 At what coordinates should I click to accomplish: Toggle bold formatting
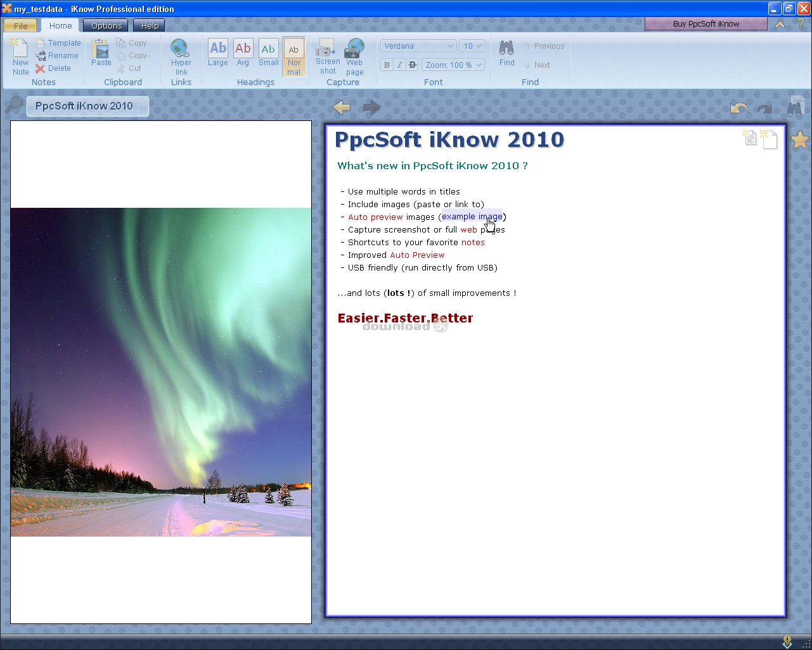(387, 65)
